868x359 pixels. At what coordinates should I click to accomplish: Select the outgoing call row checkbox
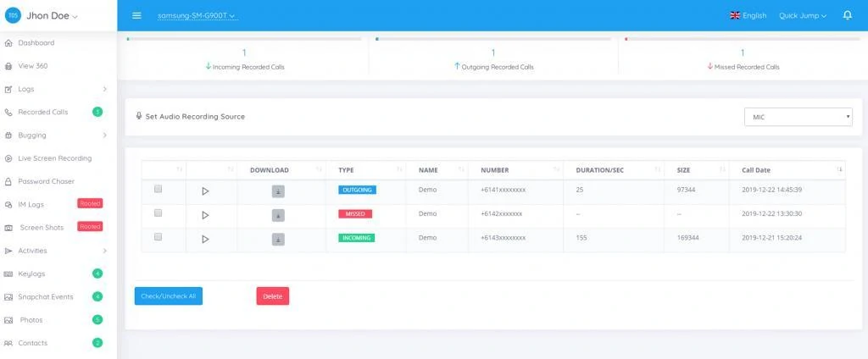tap(158, 190)
